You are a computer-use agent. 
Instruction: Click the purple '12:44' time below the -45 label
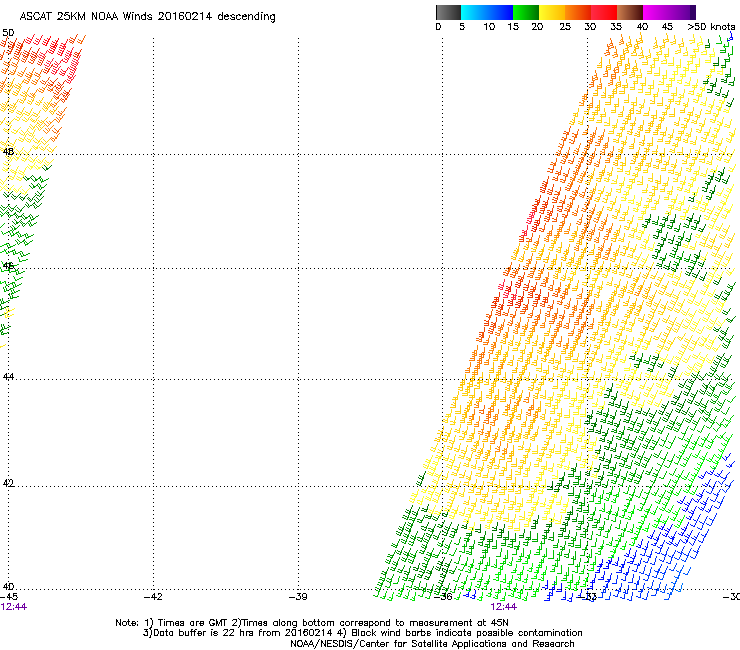pyautogui.click(x=14, y=607)
